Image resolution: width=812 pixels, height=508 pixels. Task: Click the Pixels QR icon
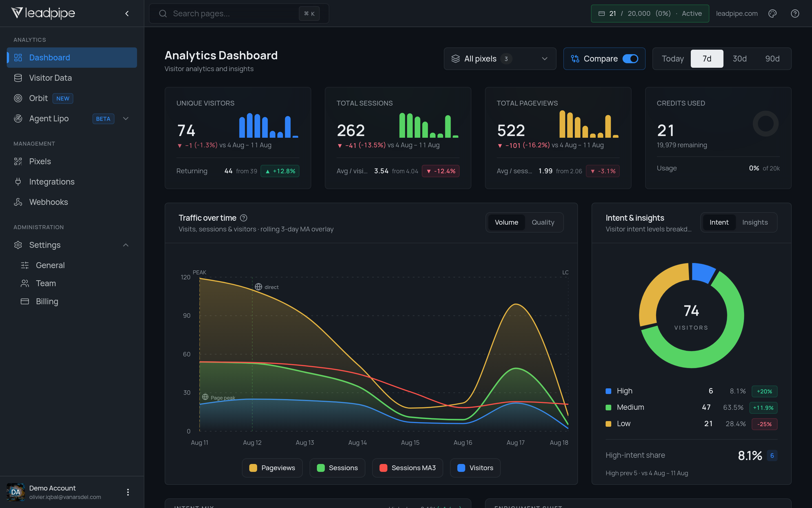18,161
